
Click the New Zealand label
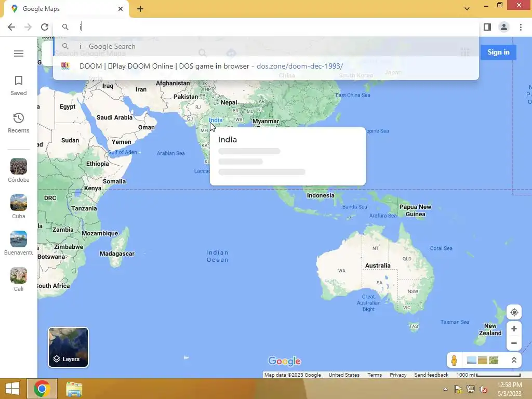(490, 329)
